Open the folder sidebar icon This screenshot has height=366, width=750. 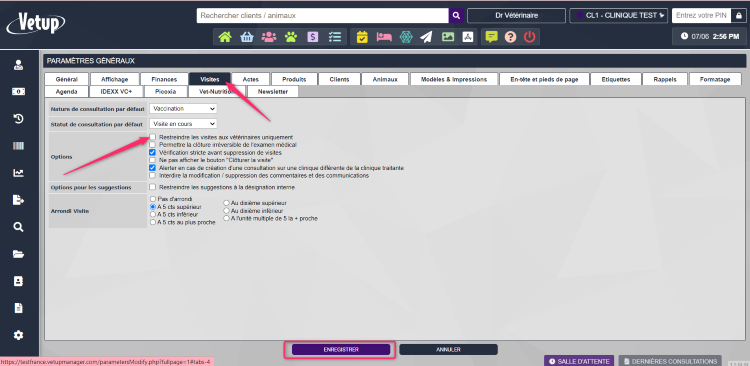[18, 254]
